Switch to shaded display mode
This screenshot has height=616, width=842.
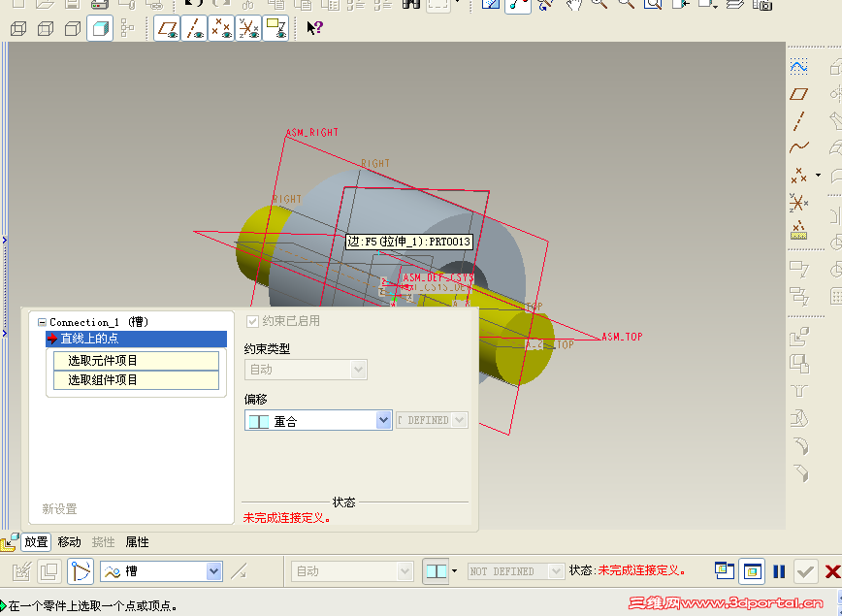tap(100, 28)
